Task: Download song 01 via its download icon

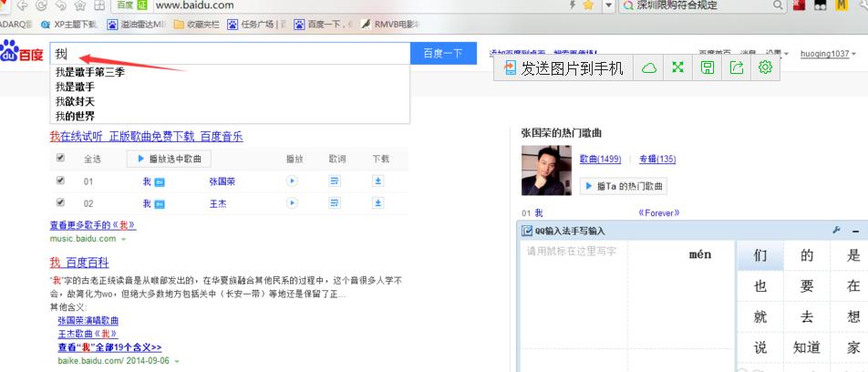Action: (378, 181)
